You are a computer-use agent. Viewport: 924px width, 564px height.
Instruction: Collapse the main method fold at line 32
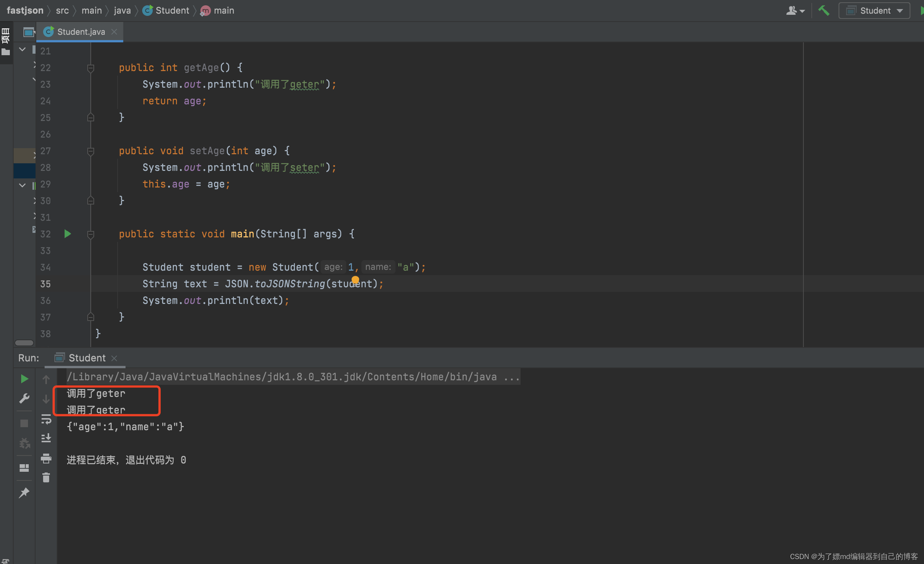coord(90,234)
